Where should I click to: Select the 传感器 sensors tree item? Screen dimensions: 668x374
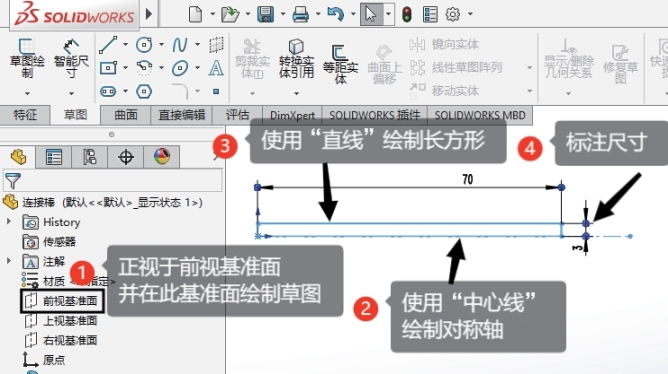click(x=49, y=242)
